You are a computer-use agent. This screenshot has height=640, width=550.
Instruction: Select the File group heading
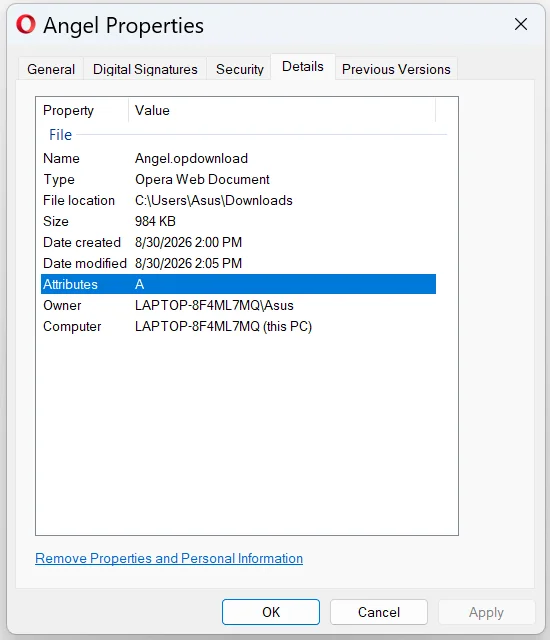pos(60,135)
